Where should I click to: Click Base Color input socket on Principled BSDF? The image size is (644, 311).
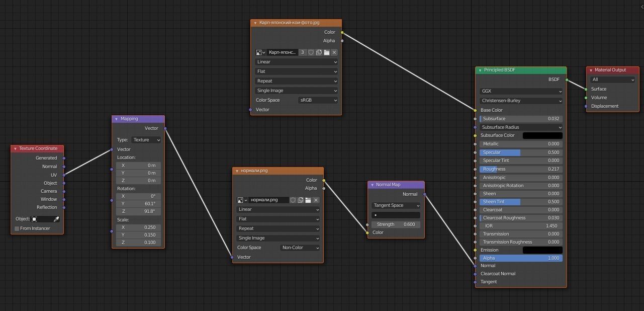click(x=475, y=110)
